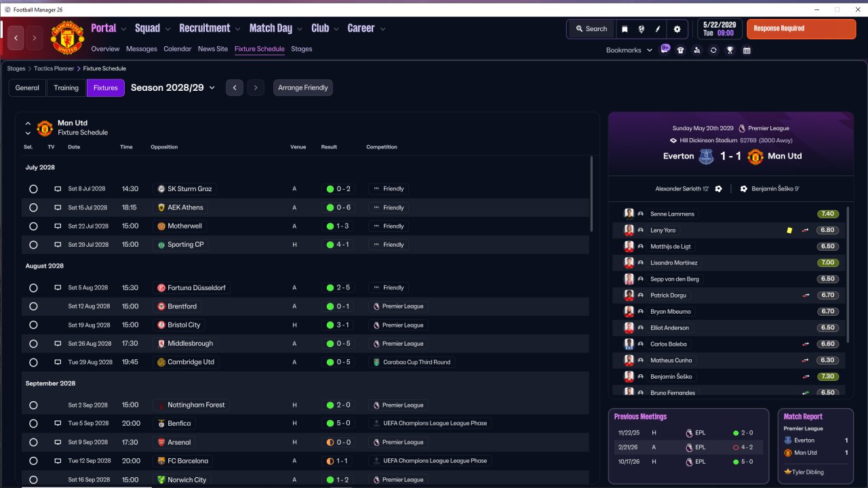Click the Man Utd crest in match summary
868x488 pixels.
click(x=755, y=156)
